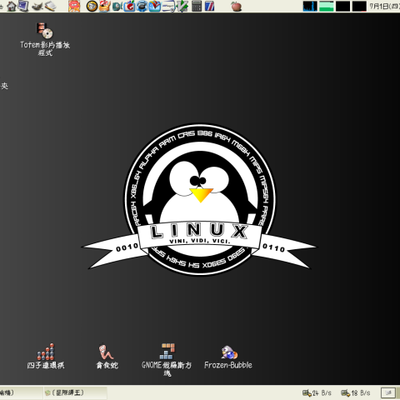Screen dimensions: 400x400
Task: Click the third black system monitor graph
Action: point(343,6)
